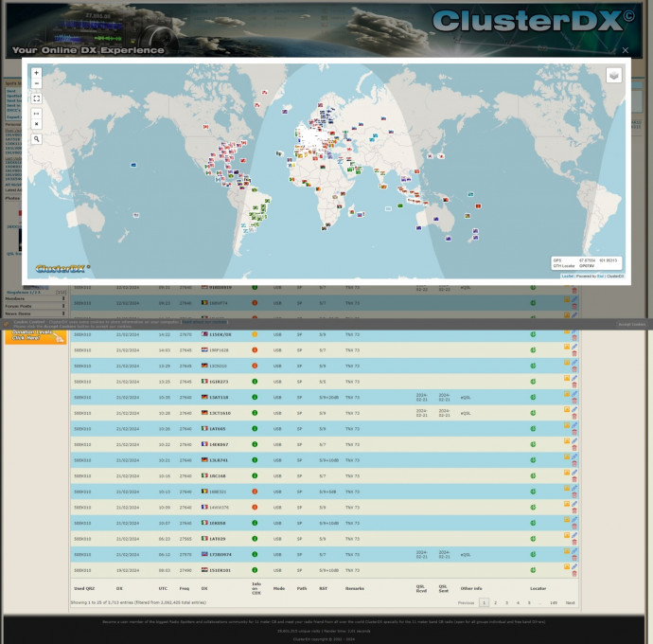Click the eQSL text in the 173RO974 row

(x=466, y=555)
